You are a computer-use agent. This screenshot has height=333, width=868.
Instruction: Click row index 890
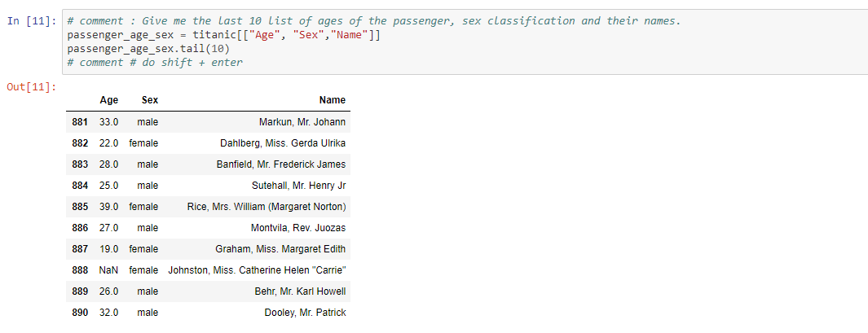pos(80,313)
